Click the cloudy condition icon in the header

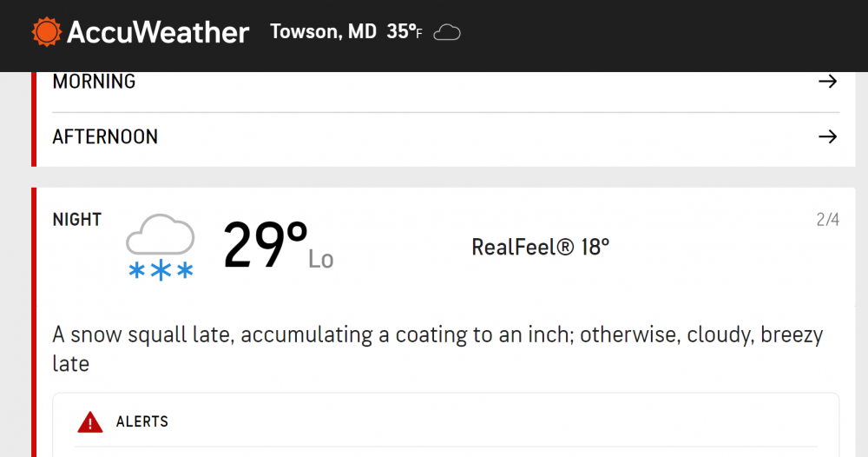[x=447, y=33]
